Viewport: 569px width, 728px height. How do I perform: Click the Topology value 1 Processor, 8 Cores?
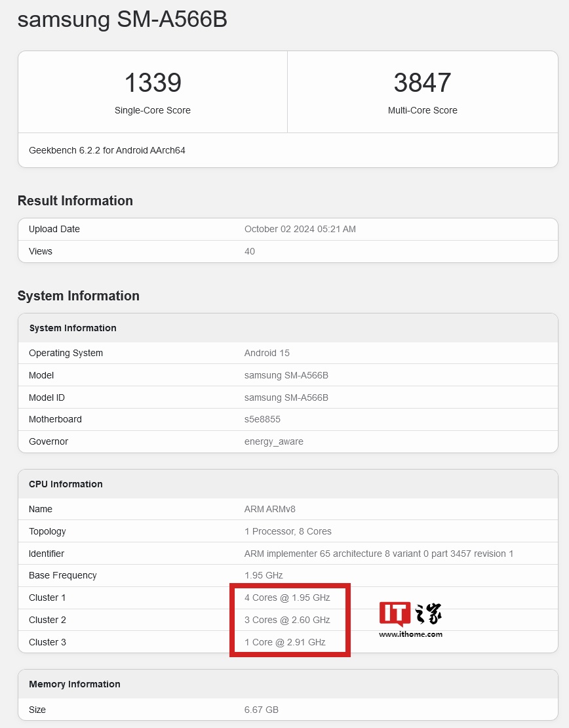[288, 531]
